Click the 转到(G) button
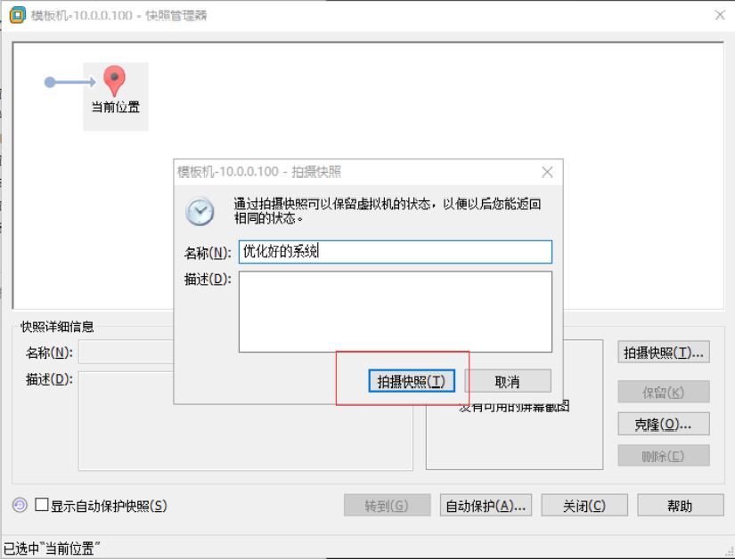Viewport: 735px width, 560px height. point(387,505)
